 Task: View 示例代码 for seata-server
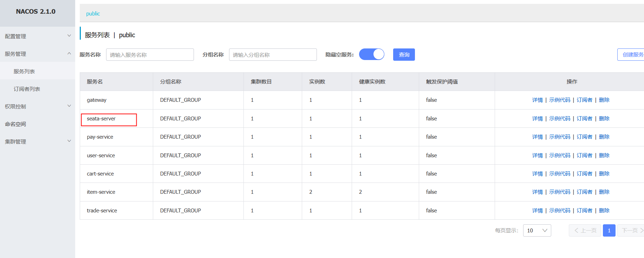[560, 119]
